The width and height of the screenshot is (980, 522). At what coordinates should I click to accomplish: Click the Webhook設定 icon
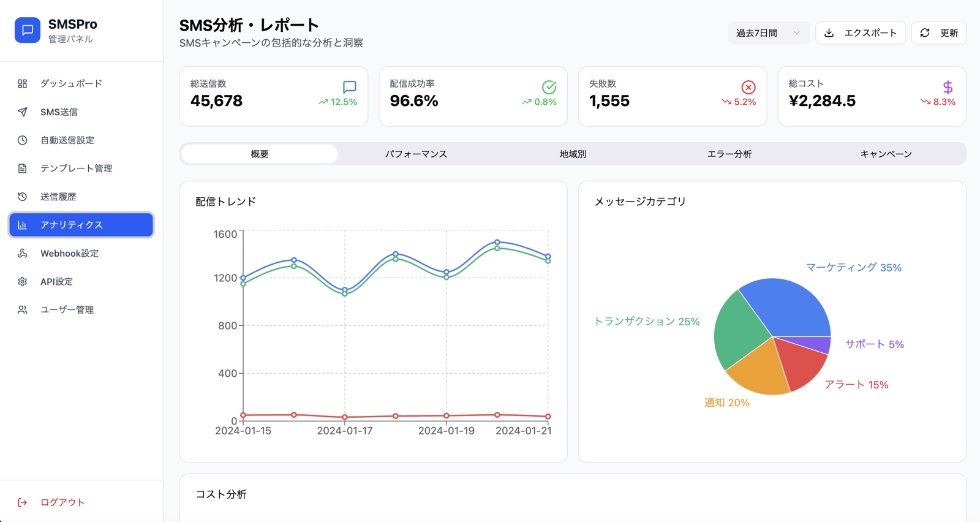pos(23,253)
